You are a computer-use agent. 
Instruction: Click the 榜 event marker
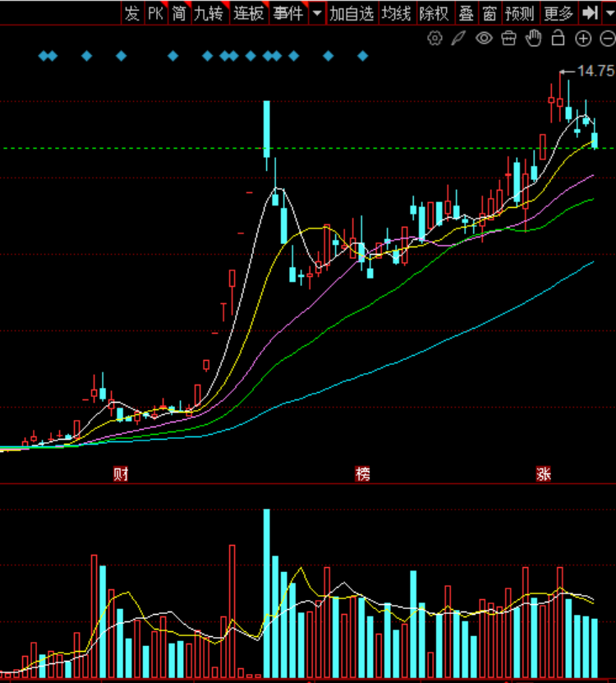362,474
